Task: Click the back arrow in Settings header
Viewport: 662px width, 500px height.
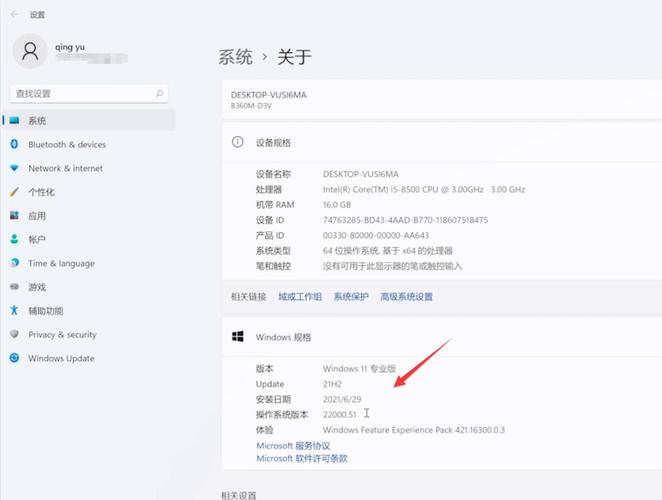Action: click(14, 14)
